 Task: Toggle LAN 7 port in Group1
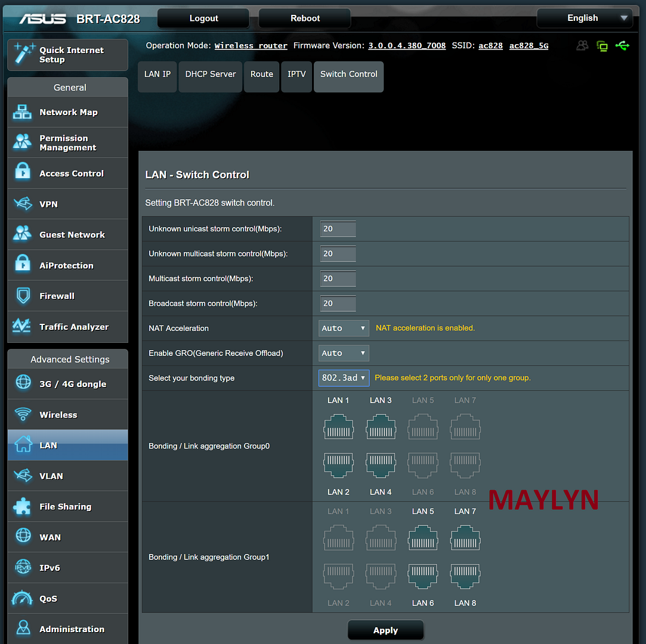click(x=465, y=538)
